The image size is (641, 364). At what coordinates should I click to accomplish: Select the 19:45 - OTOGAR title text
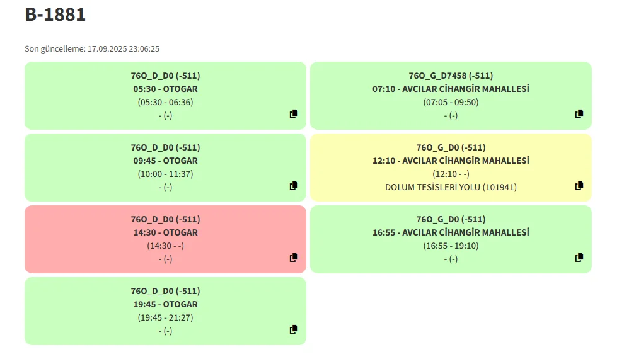pos(165,304)
